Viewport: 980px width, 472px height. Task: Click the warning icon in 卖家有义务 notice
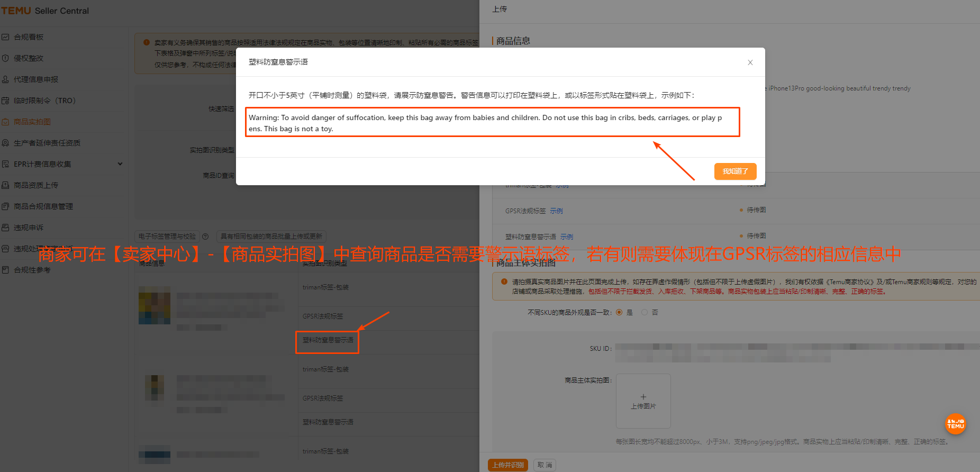pos(147,42)
